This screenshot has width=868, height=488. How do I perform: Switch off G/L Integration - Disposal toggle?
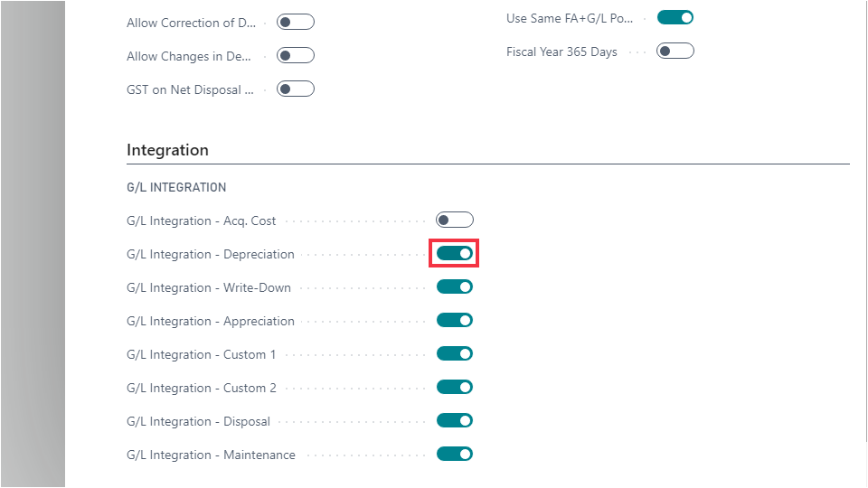pos(454,421)
